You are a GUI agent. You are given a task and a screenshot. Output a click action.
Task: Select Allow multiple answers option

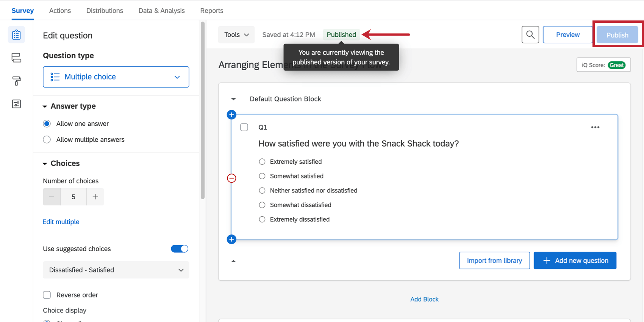click(47, 140)
